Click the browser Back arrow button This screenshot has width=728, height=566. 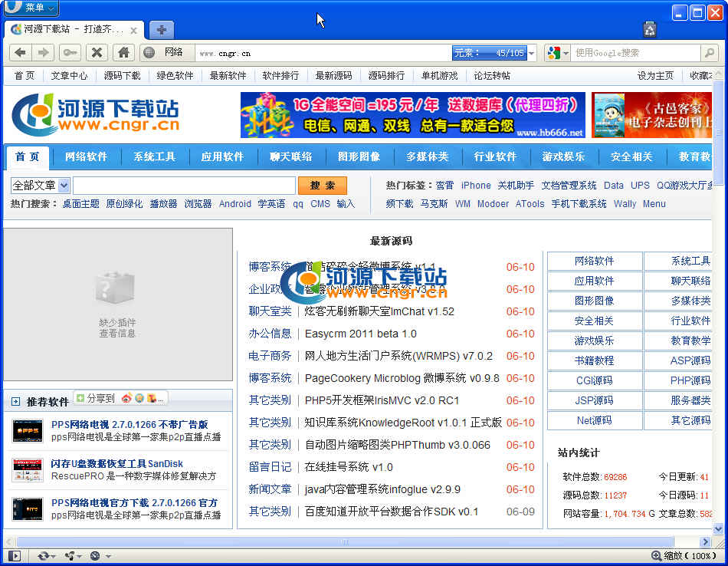20,52
